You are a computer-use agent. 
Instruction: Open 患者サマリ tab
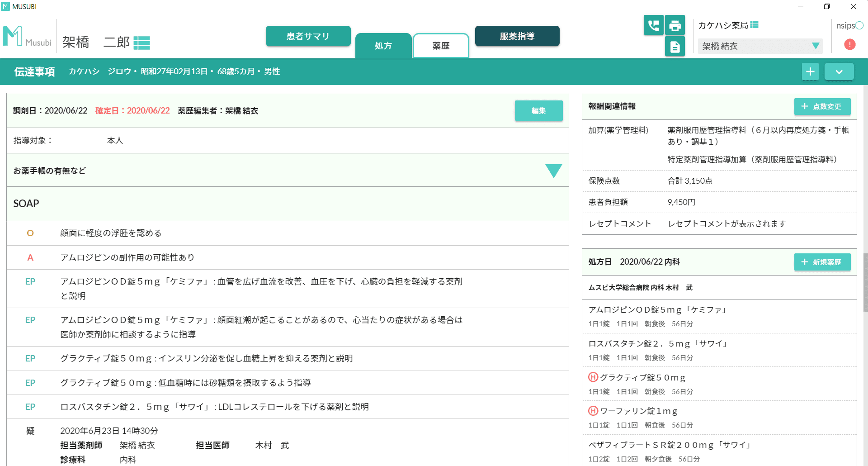coord(308,36)
